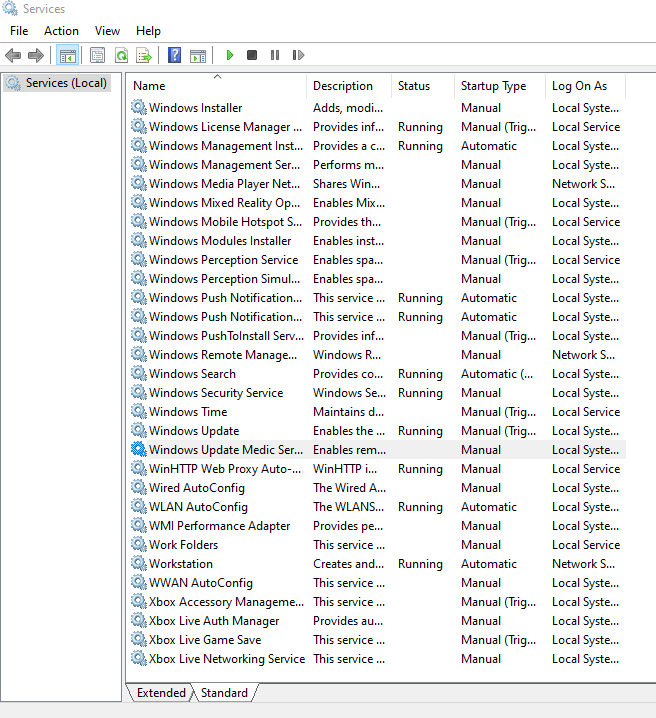Click the gear icon for Windows Installer
Screen dimensions: 656x718
coord(139,107)
